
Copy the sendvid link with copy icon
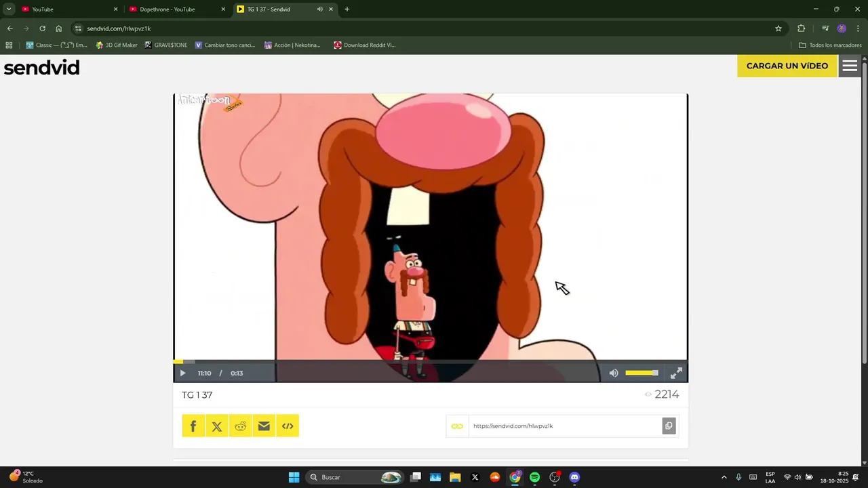[x=669, y=426]
